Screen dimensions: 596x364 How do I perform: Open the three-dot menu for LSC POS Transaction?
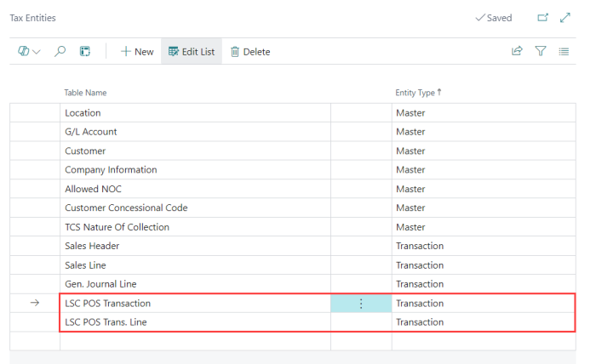pyautogui.click(x=361, y=304)
